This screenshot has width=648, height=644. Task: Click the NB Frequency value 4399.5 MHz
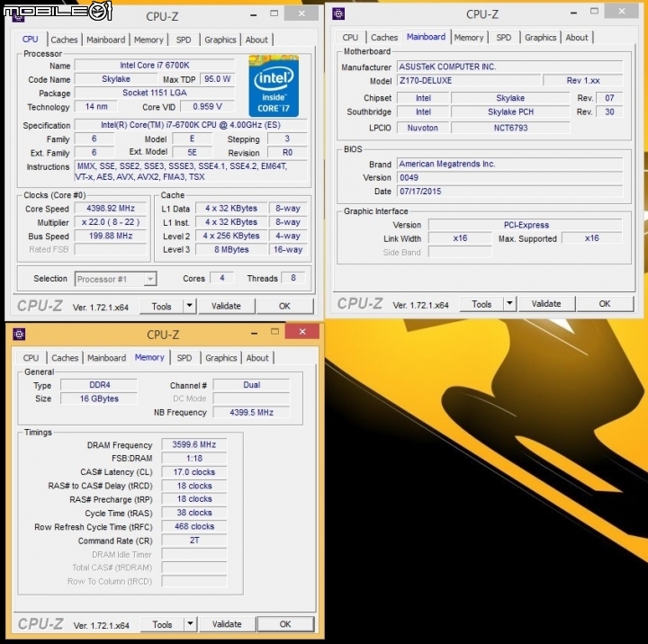click(x=251, y=412)
